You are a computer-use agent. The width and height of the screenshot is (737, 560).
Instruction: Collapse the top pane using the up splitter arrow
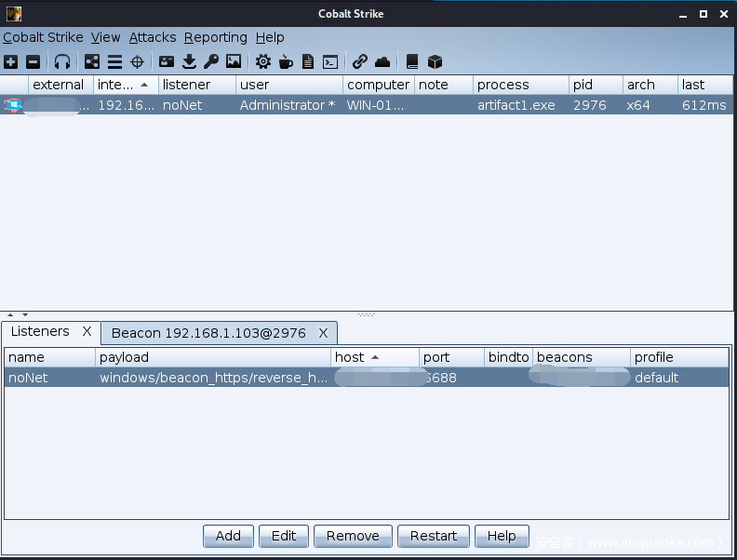(x=10, y=314)
